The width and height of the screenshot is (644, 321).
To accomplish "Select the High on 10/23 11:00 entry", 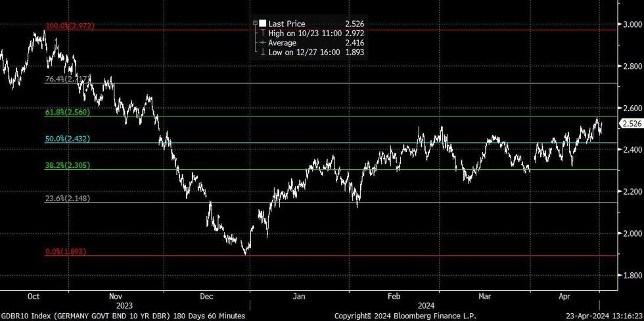I will pyautogui.click(x=304, y=34).
